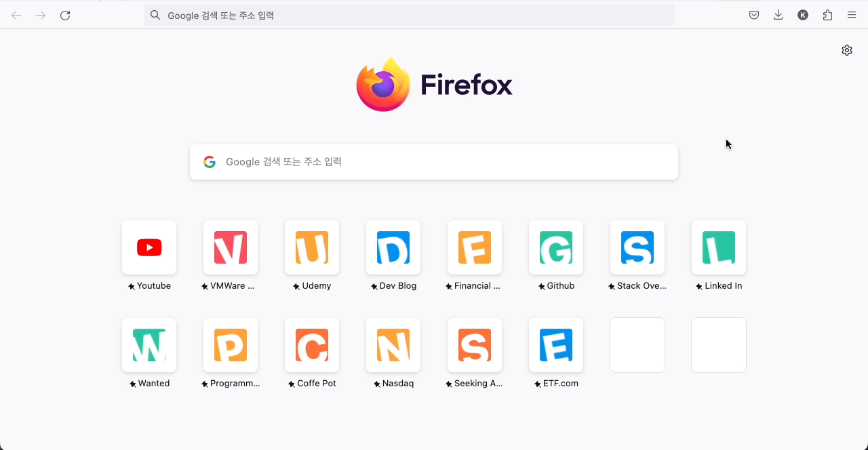Click the Linked In label text

pyautogui.click(x=724, y=286)
